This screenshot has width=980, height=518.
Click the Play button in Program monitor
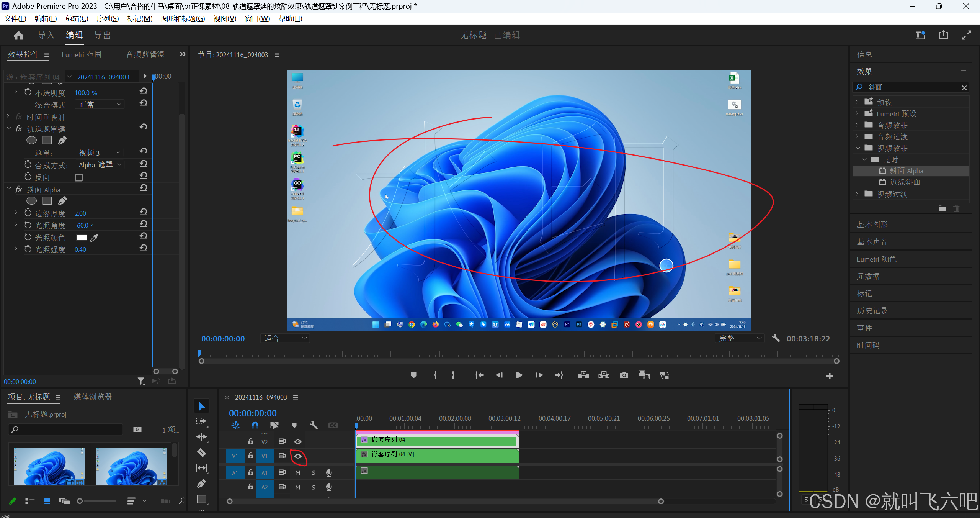519,375
